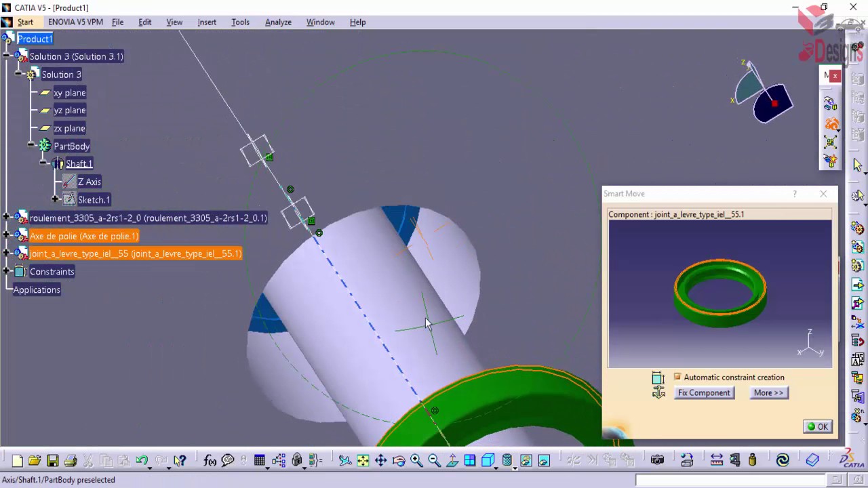Select the Pan view tool

pos(380,461)
